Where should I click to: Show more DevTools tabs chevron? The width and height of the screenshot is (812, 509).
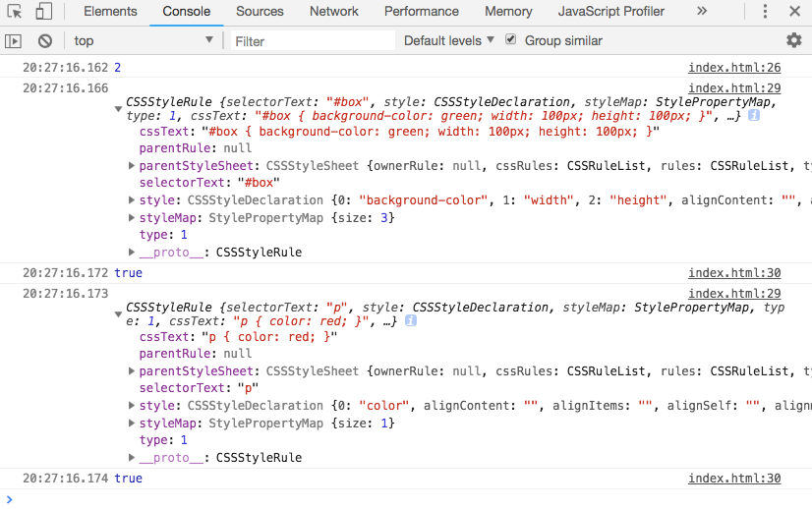point(701,12)
